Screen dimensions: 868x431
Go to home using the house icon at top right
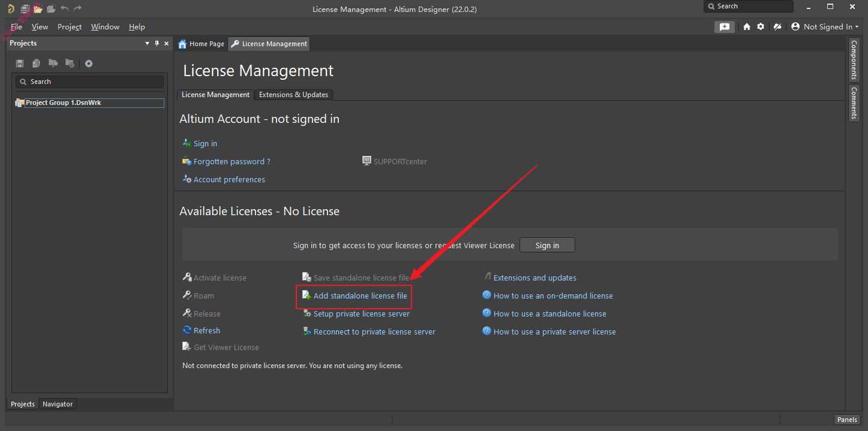747,27
